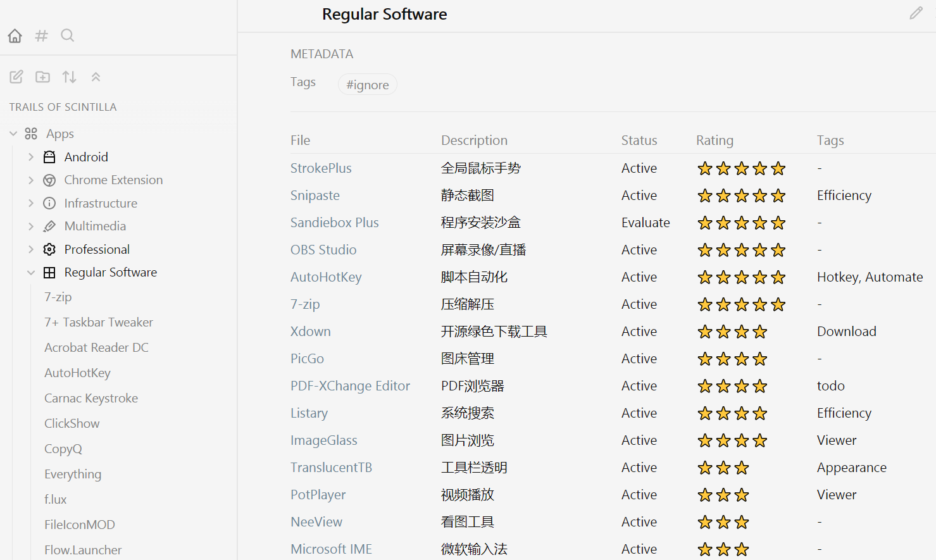Collapse the Apps root folder

coord(13,134)
